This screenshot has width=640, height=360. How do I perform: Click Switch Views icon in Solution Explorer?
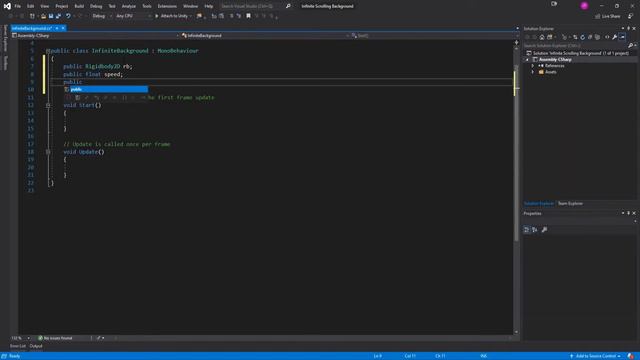pyautogui.click(x=550, y=37)
